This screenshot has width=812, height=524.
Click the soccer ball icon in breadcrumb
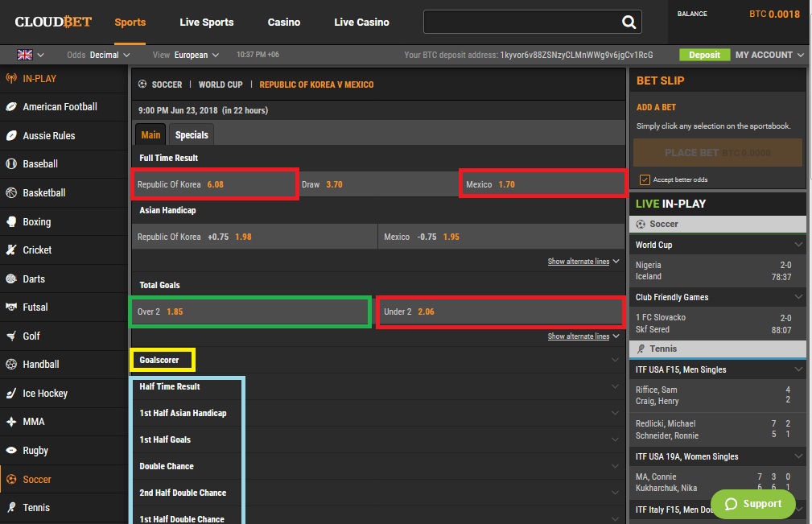(x=142, y=84)
